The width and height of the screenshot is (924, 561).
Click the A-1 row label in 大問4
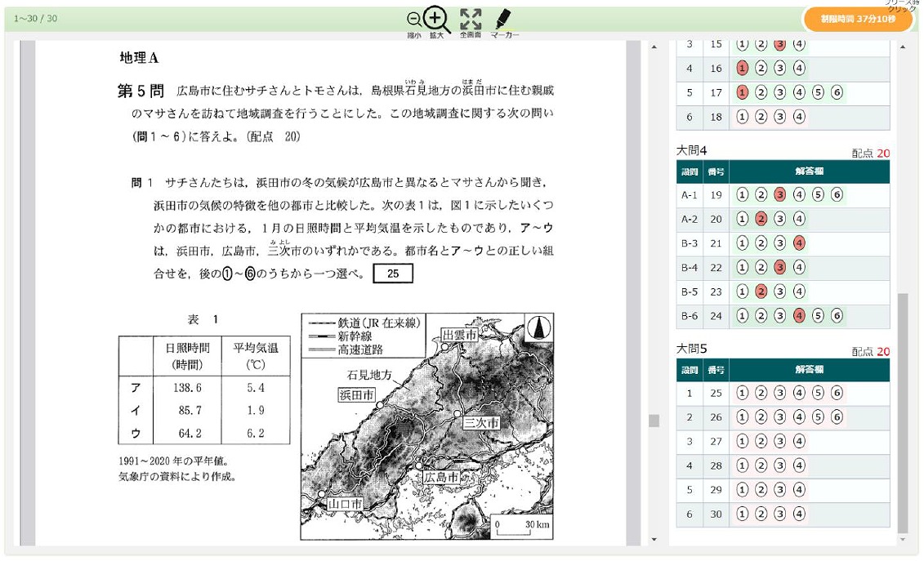[690, 194]
